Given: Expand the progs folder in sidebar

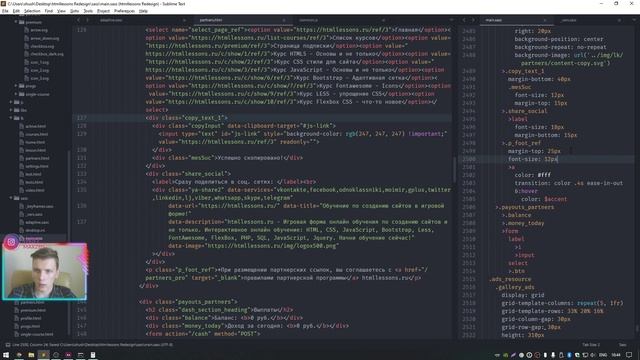Looking at the screenshot, I should click(16, 86).
